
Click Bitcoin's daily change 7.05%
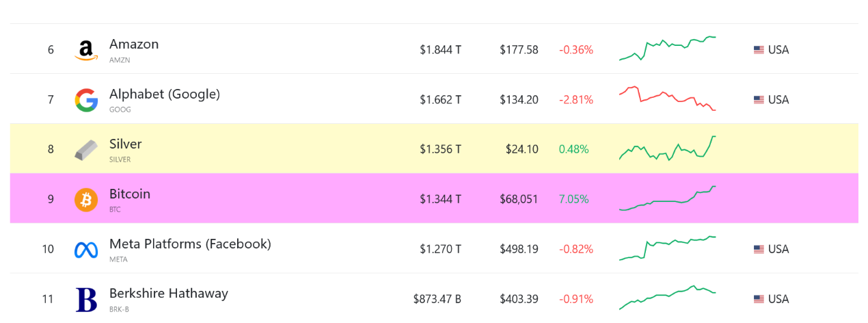pyautogui.click(x=574, y=199)
